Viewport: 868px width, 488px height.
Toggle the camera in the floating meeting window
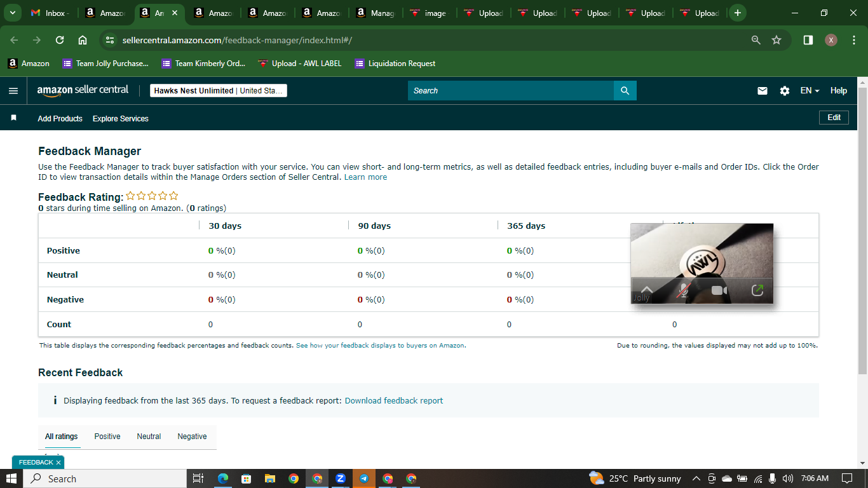tap(719, 290)
